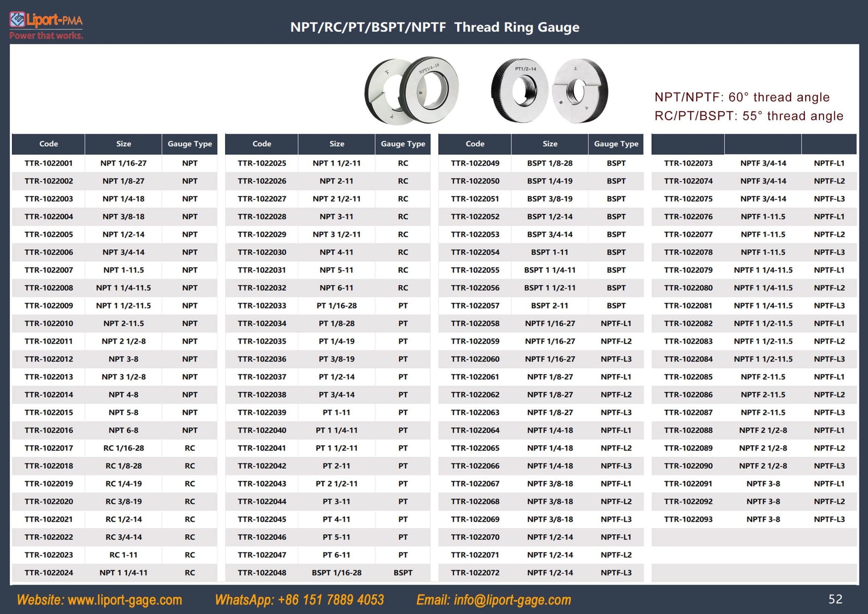Click code TTR-1022072

pyautogui.click(x=475, y=572)
